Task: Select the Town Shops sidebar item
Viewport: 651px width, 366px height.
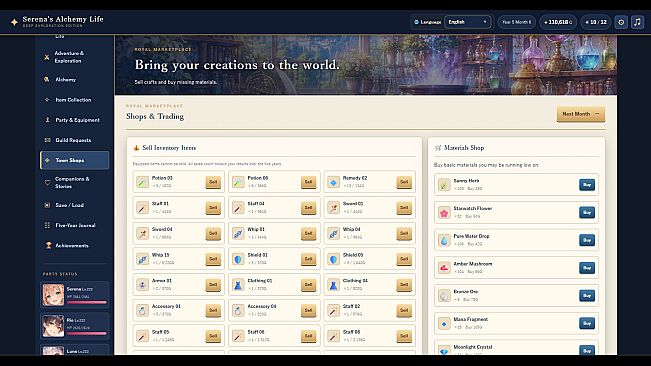Action: (x=75, y=160)
